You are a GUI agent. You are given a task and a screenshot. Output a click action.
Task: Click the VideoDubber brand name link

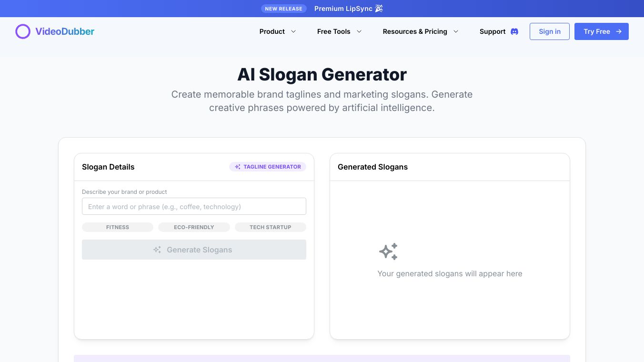click(65, 31)
